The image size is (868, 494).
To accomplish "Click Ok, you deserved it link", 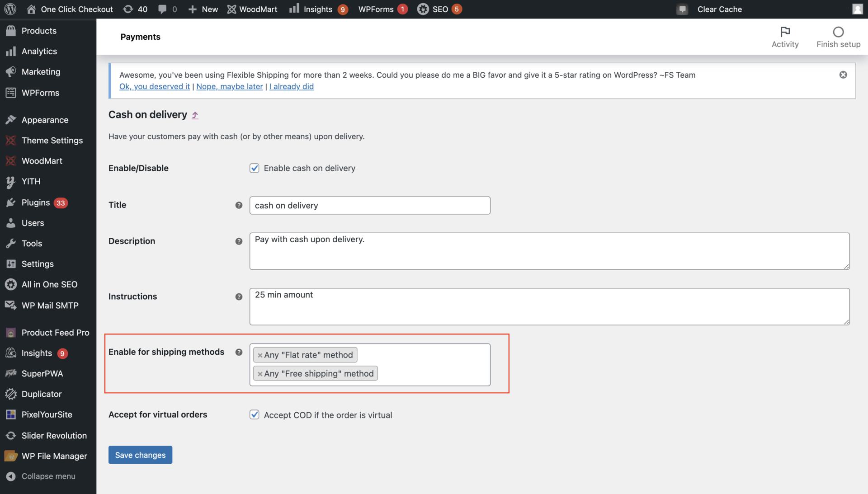I will pyautogui.click(x=154, y=86).
